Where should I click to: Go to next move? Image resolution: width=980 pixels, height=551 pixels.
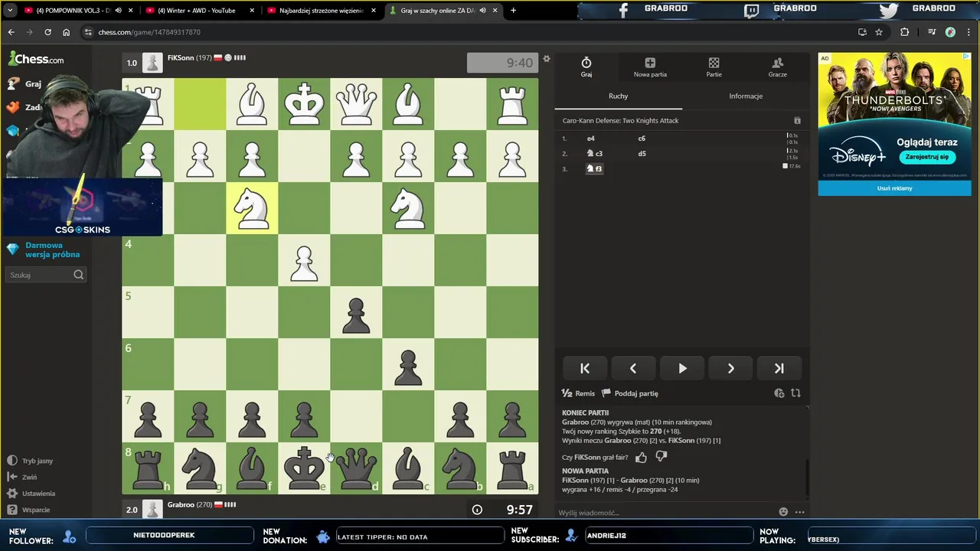[730, 368]
